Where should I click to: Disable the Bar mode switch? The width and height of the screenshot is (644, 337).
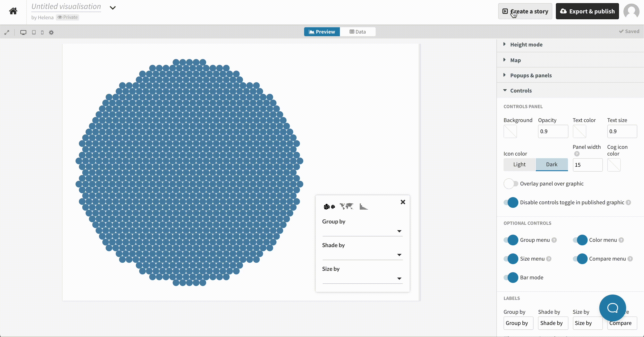(511, 278)
